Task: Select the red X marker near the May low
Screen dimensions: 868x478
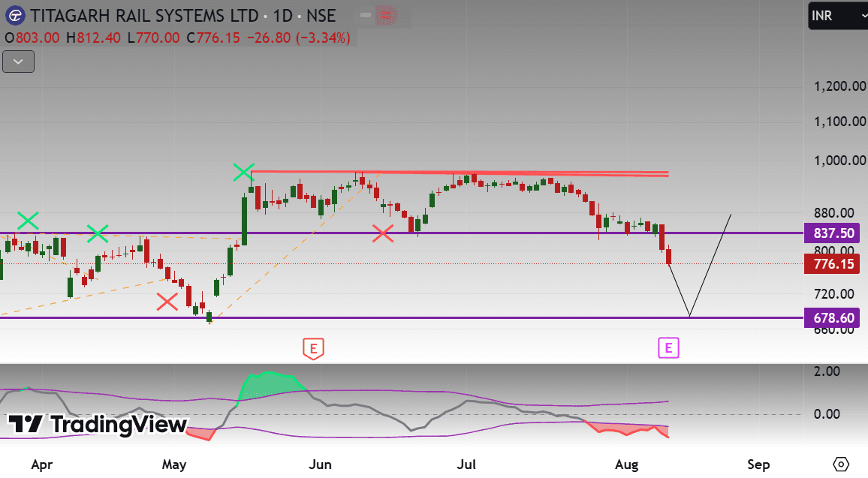Action: (167, 302)
